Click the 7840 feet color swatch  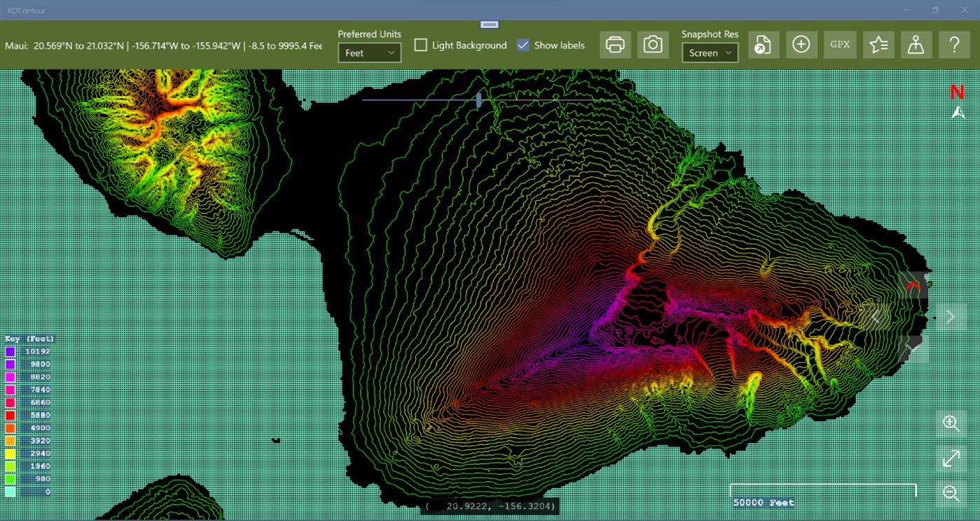(x=11, y=389)
